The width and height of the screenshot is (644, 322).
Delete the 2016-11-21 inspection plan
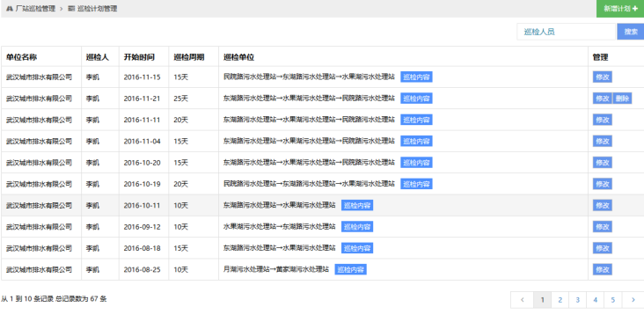click(622, 99)
